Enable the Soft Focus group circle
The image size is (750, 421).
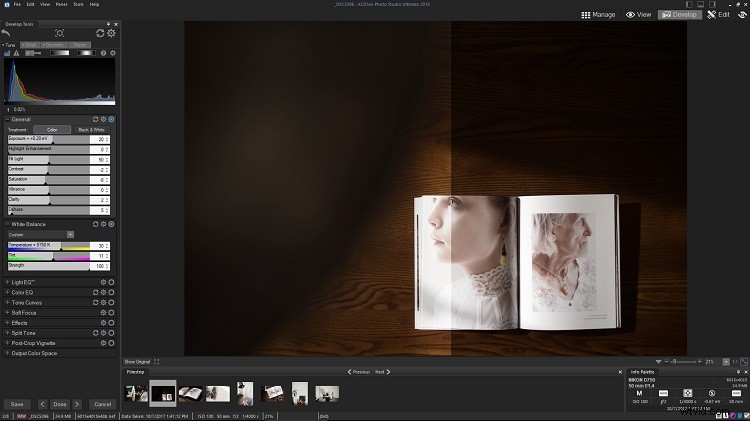111,312
